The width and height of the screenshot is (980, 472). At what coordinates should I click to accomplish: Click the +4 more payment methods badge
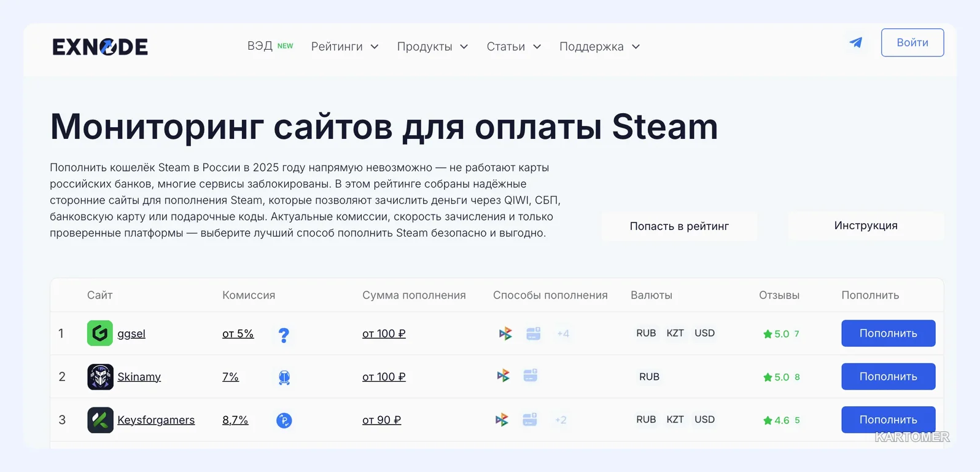coord(563,334)
